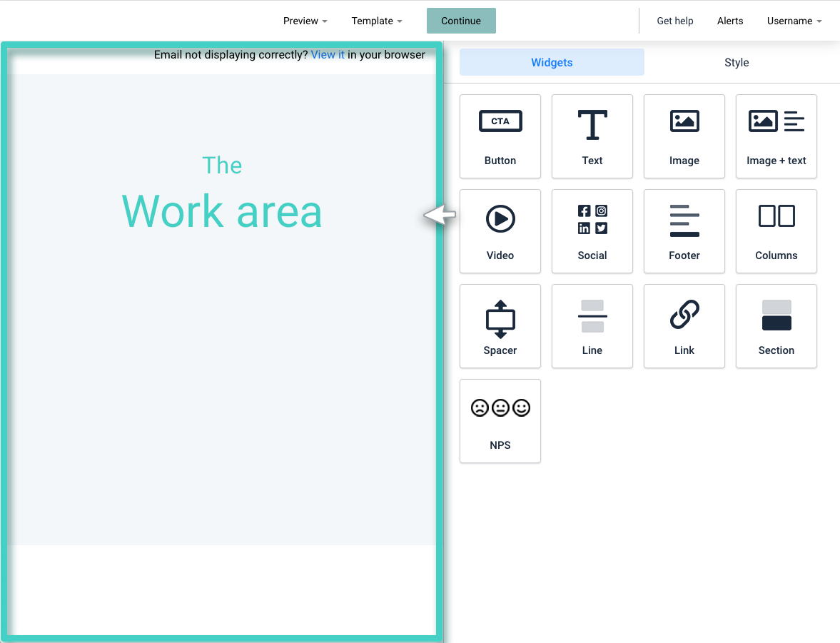
Task: Select the Text widget
Action: tap(592, 136)
